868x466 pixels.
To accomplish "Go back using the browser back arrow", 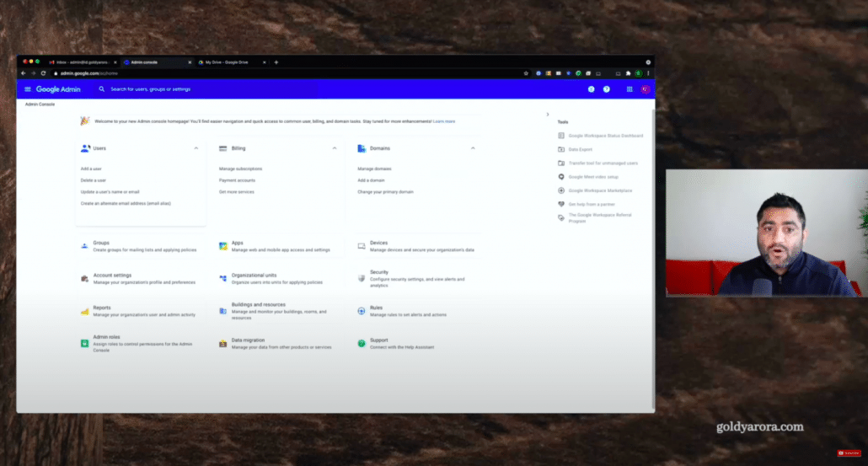I will click(x=24, y=73).
